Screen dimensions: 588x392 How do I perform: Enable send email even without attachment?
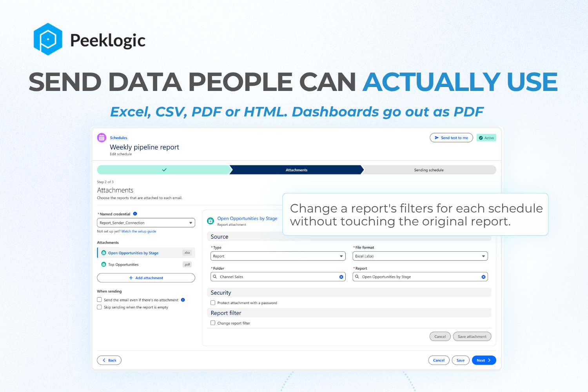click(x=99, y=299)
